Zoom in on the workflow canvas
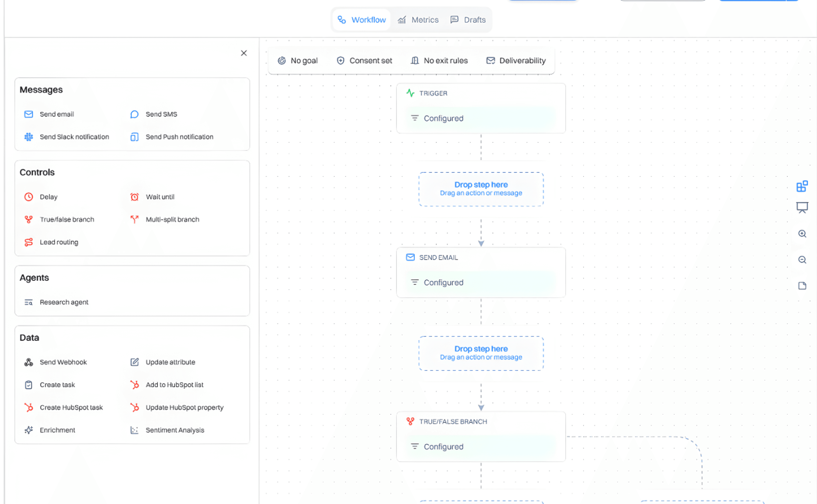Image resolution: width=817 pixels, height=504 pixels. [802, 234]
